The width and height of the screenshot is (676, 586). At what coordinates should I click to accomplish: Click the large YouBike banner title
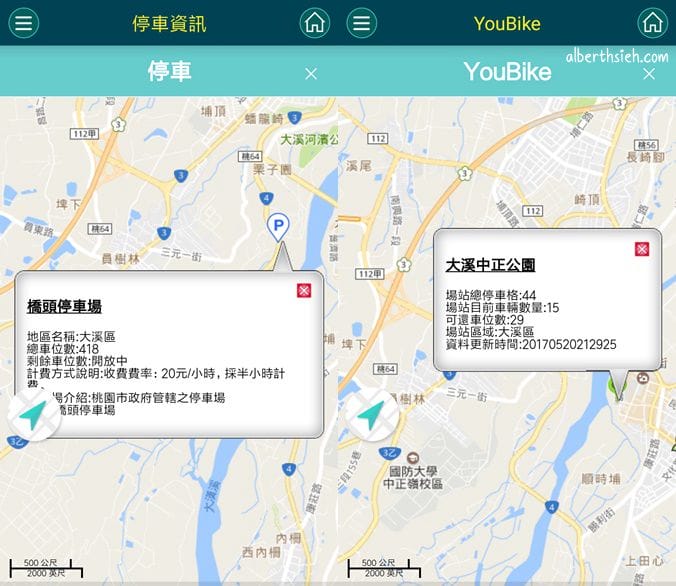tap(507, 72)
